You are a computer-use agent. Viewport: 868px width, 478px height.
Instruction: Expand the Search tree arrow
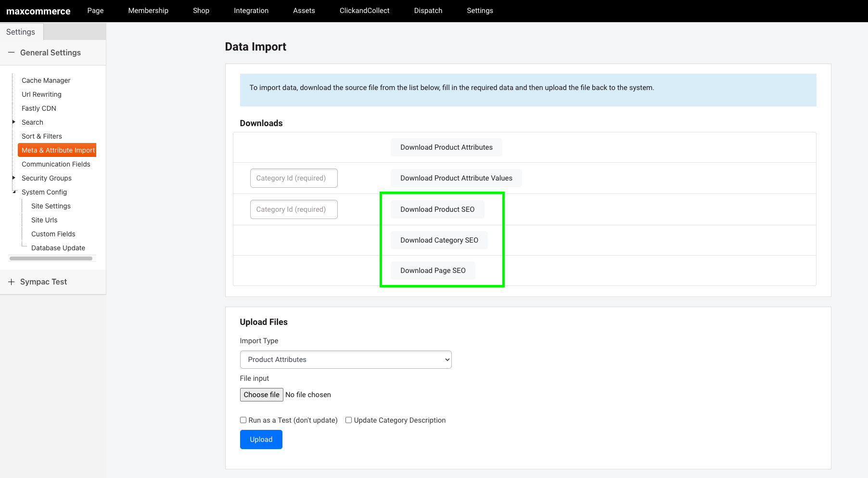pyautogui.click(x=14, y=122)
